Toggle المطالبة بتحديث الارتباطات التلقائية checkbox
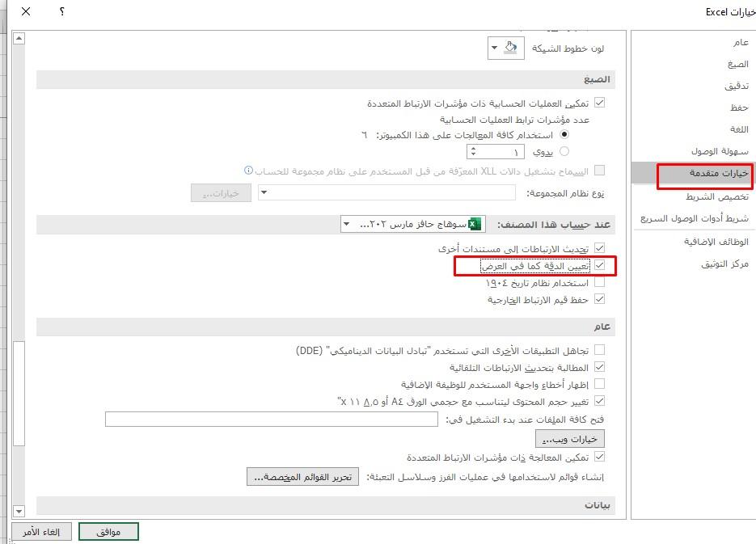 pos(599,367)
